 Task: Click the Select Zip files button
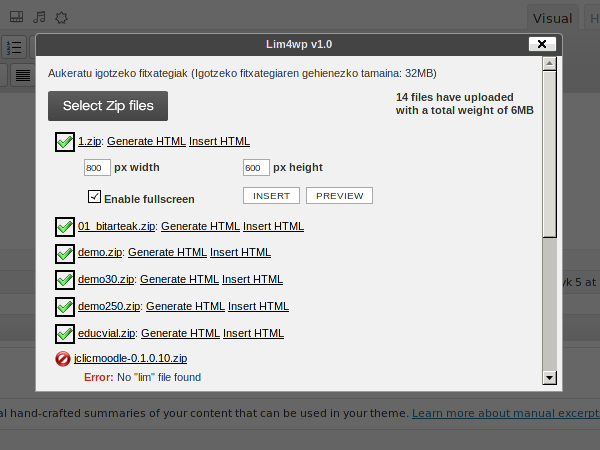click(108, 106)
